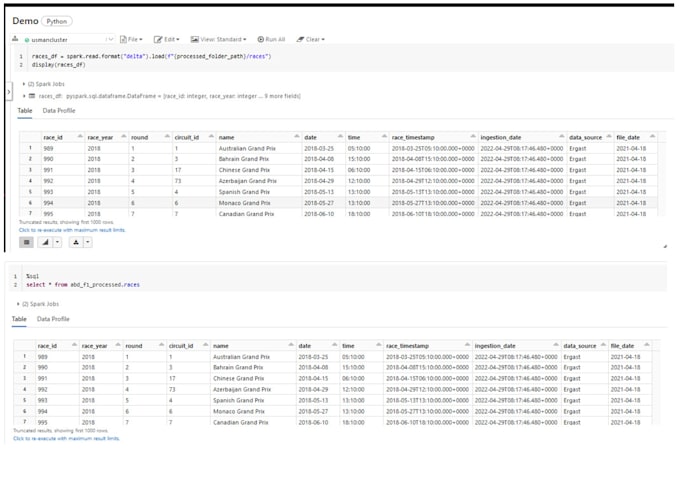680x487 pixels.
Task: Click the Run All button
Action: (271, 39)
